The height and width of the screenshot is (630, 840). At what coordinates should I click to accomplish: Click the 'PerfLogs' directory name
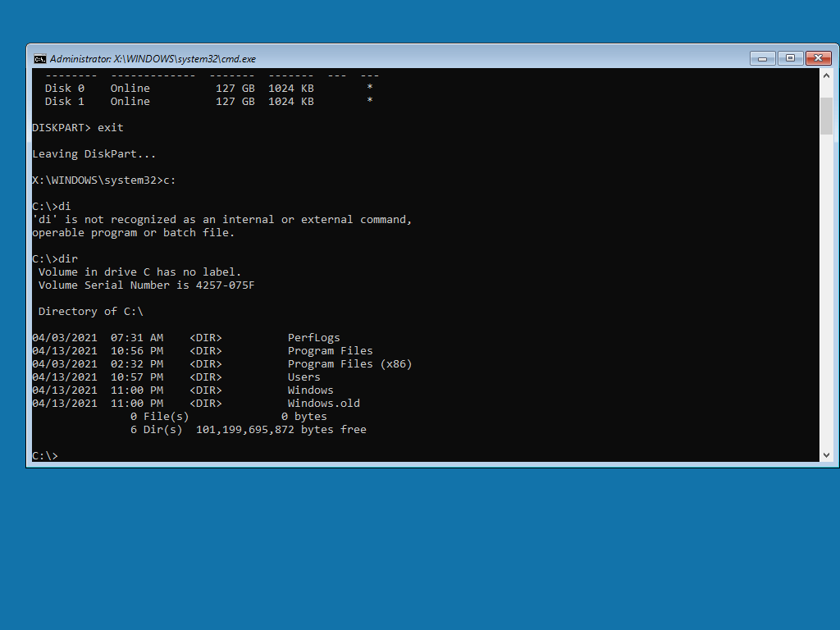pos(314,337)
